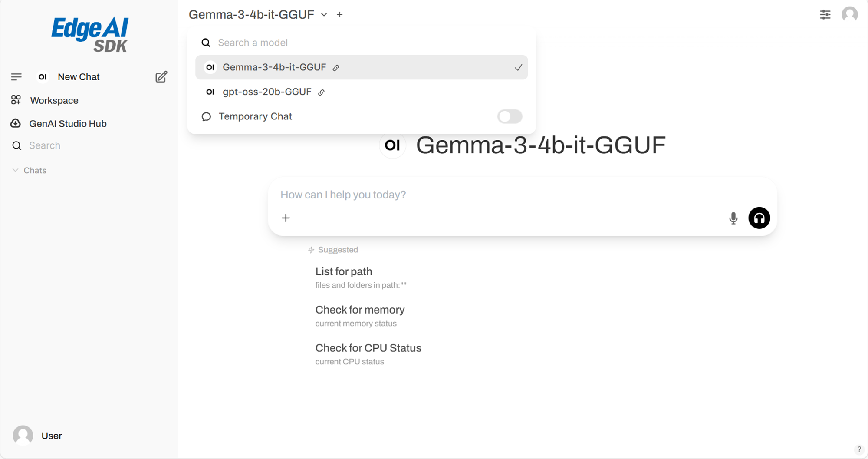
Task: Add another model with the plus icon
Action: pyautogui.click(x=340, y=15)
